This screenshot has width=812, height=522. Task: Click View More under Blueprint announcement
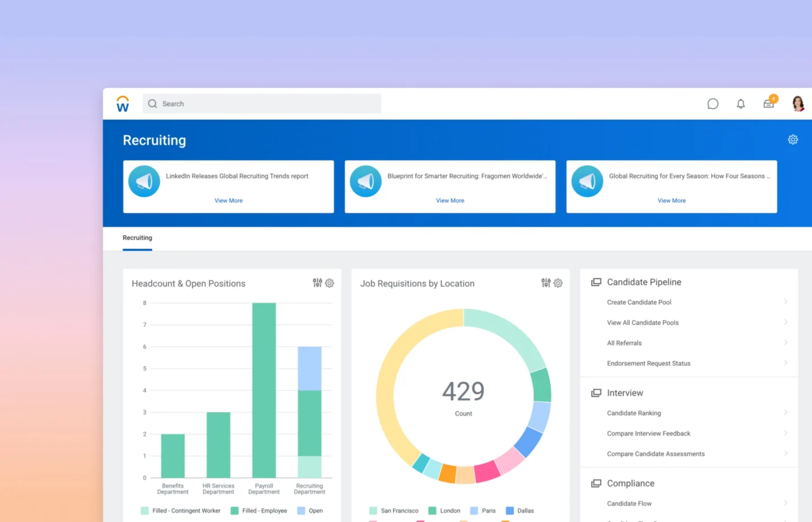click(x=450, y=201)
